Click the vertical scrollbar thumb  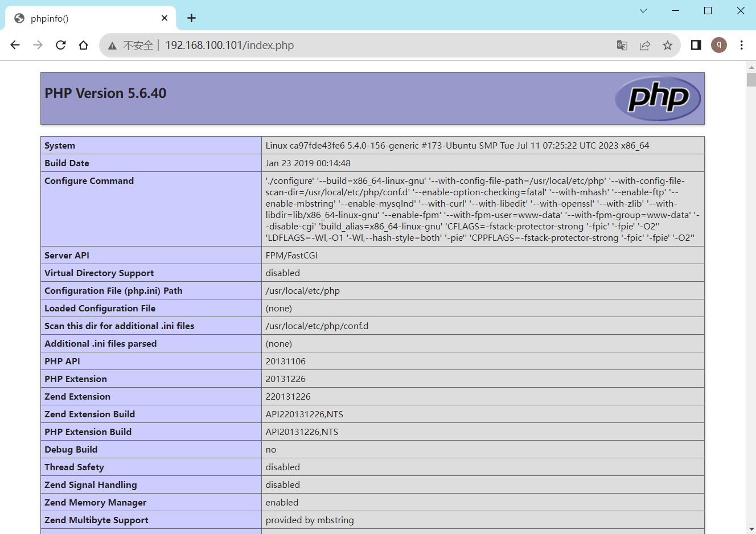click(751, 79)
